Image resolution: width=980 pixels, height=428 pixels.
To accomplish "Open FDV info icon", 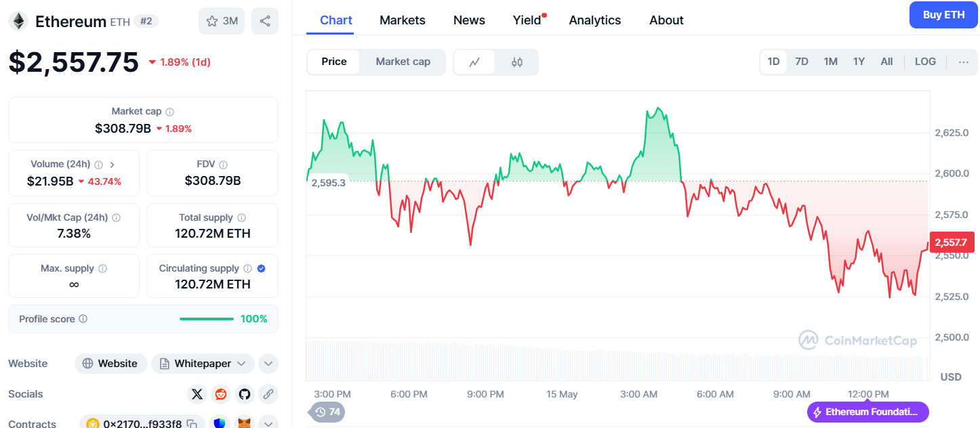I will 224,165.
